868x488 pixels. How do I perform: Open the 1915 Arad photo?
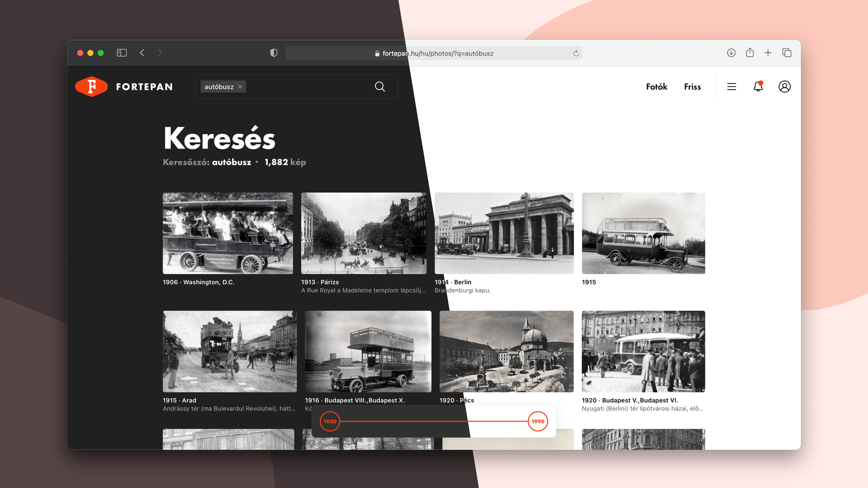230,351
